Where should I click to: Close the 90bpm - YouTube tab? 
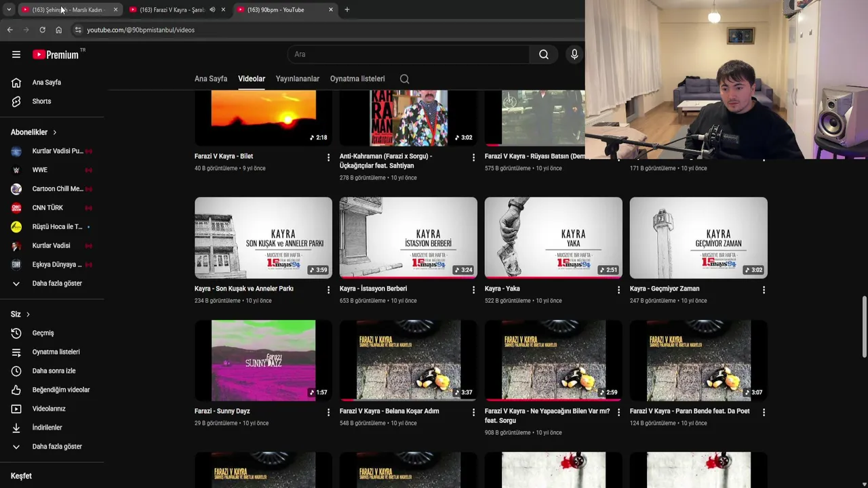coord(331,9)
